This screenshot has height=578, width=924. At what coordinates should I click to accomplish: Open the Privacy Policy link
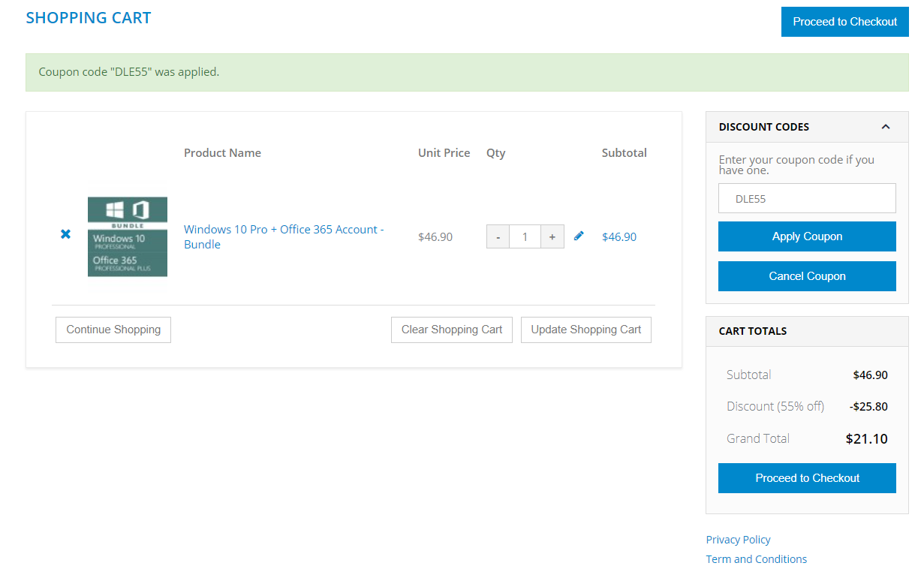point(739,540)
